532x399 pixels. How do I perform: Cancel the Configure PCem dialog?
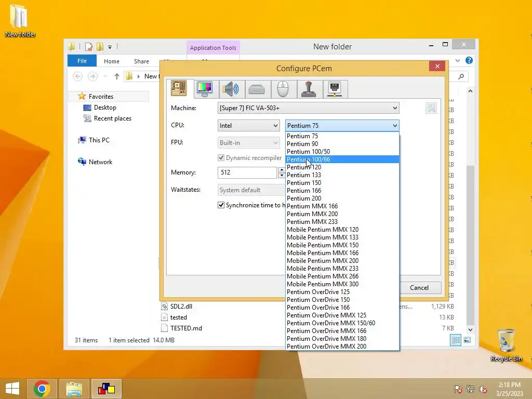coord(419,288)
